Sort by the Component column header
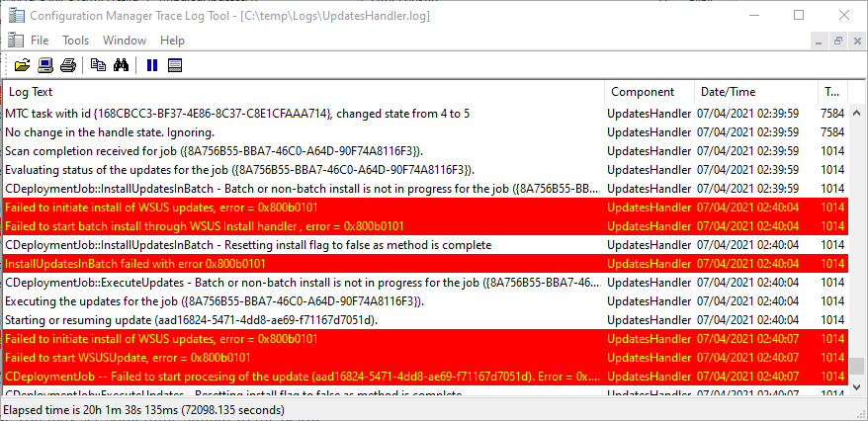Screen dimensions: 868x421 (650, 92)
